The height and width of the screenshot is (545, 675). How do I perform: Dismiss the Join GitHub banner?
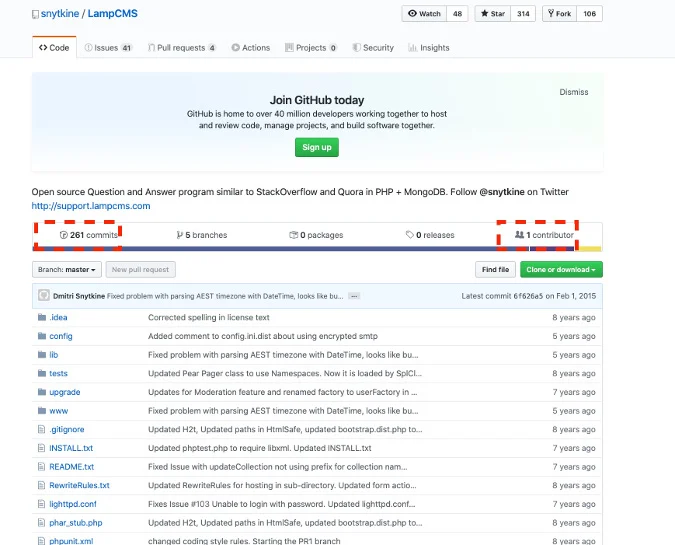coord(573,92)
